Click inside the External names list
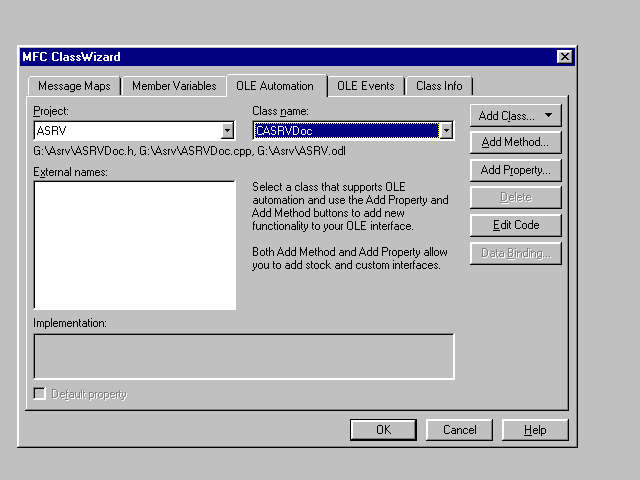 coord(134,245)
